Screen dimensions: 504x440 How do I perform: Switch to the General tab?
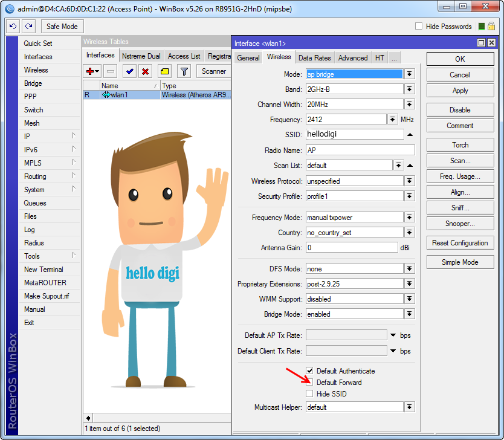pos(248,58)
